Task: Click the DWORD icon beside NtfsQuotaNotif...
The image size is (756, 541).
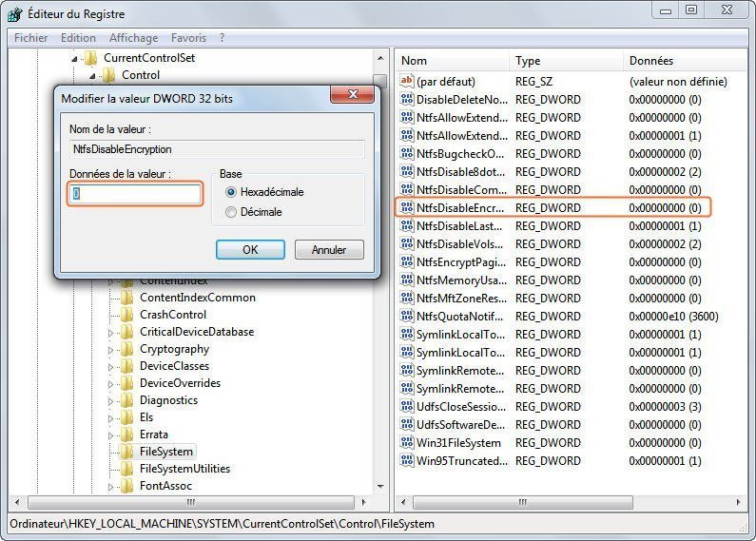Action: click(x=407, y=317)
